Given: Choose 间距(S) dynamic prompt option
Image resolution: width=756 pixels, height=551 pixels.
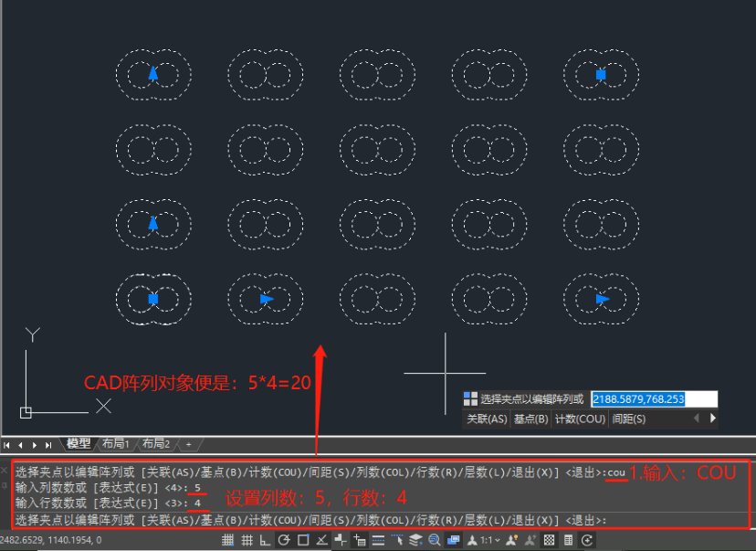Looking at the screenshot, I should [629, 419].
